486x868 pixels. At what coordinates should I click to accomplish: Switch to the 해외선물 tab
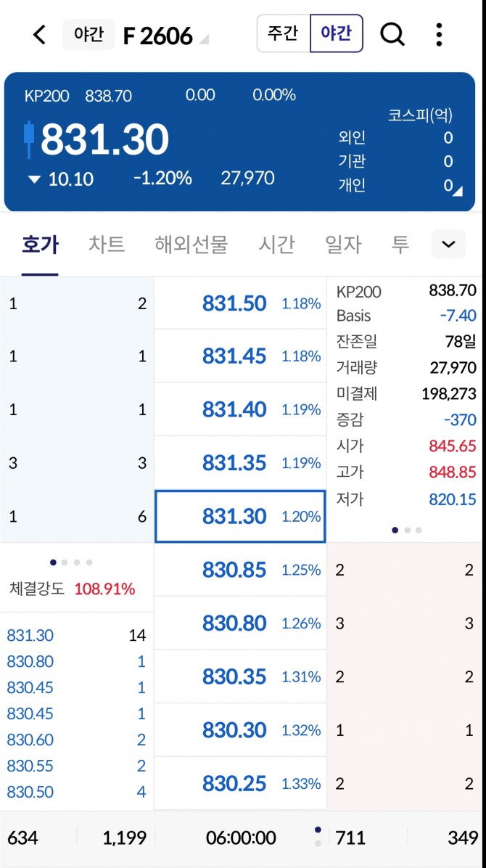[191, 245]
